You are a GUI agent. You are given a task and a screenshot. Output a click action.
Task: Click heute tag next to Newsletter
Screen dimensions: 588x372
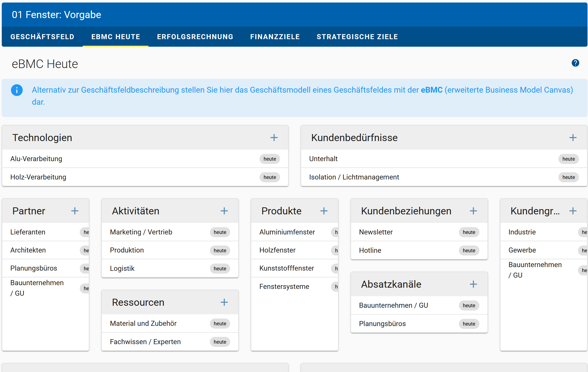[x=469, y=232]
